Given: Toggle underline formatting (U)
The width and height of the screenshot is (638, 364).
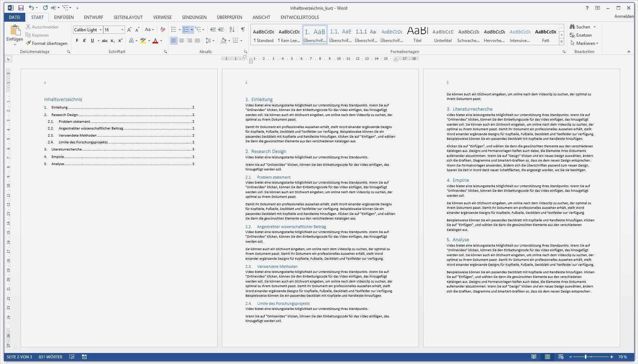Looking at the screenshot, I should coord(92,41).
